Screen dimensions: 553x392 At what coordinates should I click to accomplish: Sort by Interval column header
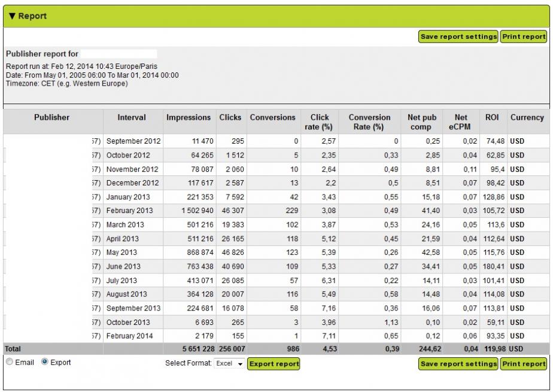tap(132, 117)
